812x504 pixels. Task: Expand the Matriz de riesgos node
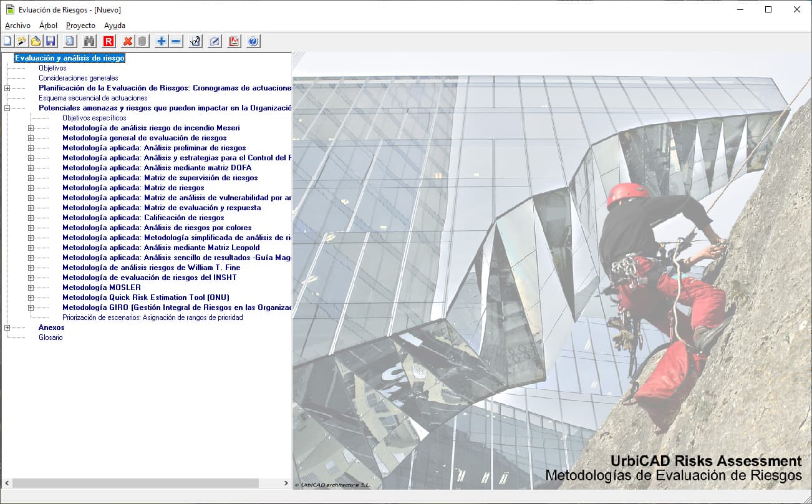pos(31,188)
